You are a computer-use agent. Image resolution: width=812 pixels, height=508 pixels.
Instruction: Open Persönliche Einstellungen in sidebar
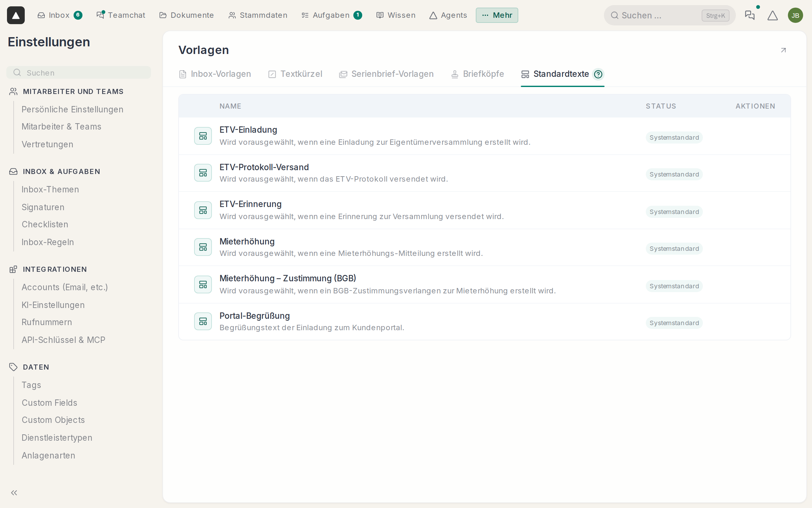72,110
